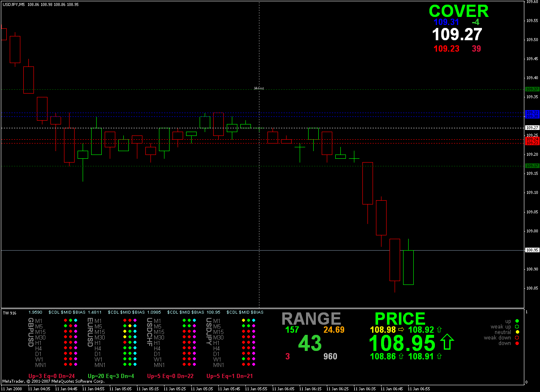
Task: Click the 108.95 current price axis tag
Action: click(x=532, y=250)
